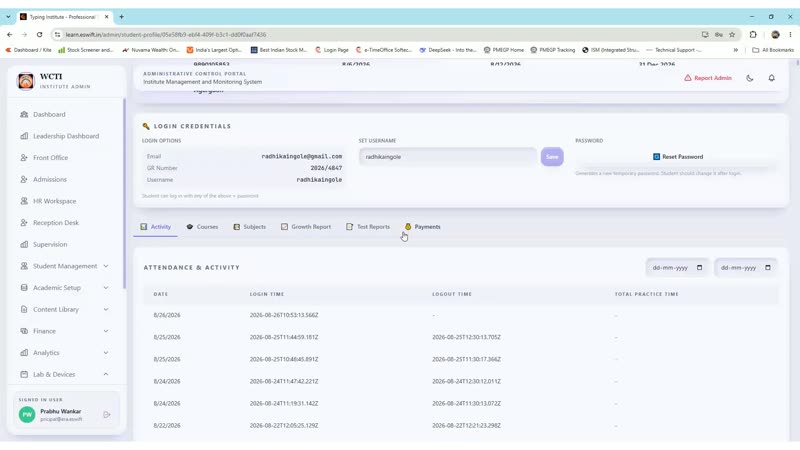
Task: Toggle dark mode moon icon
Action: [749, 78]
